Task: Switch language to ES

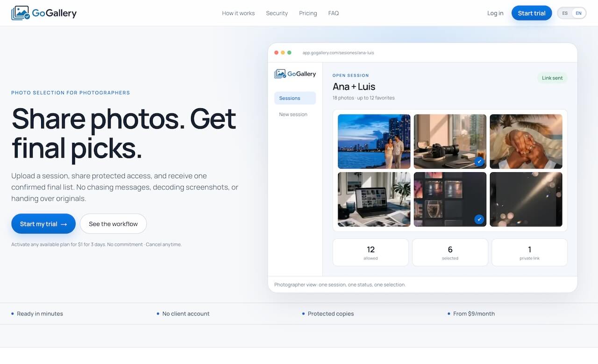Action: (565, 13)
